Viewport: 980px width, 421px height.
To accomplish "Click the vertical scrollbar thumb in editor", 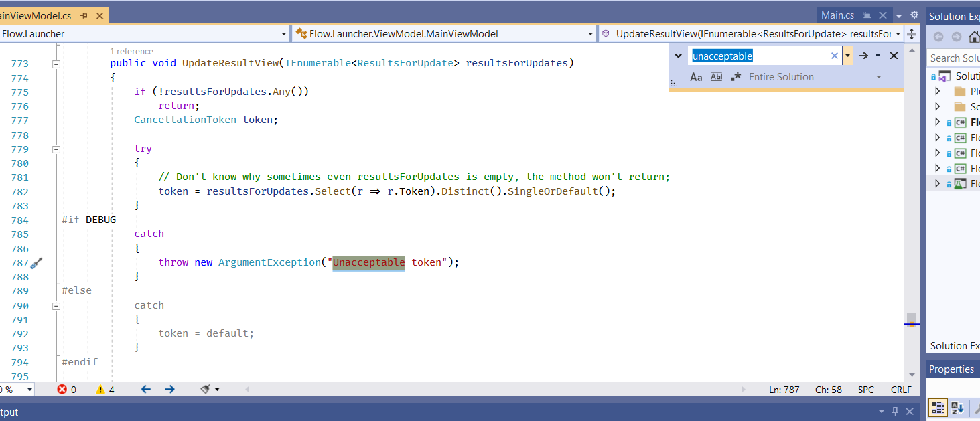I will (x=911, y=319).
